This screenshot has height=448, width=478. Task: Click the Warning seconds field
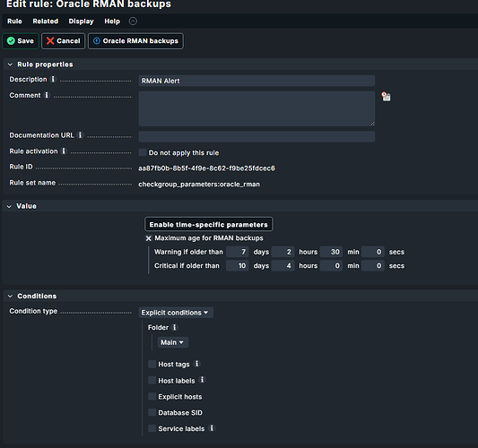(x=373, y=252)
